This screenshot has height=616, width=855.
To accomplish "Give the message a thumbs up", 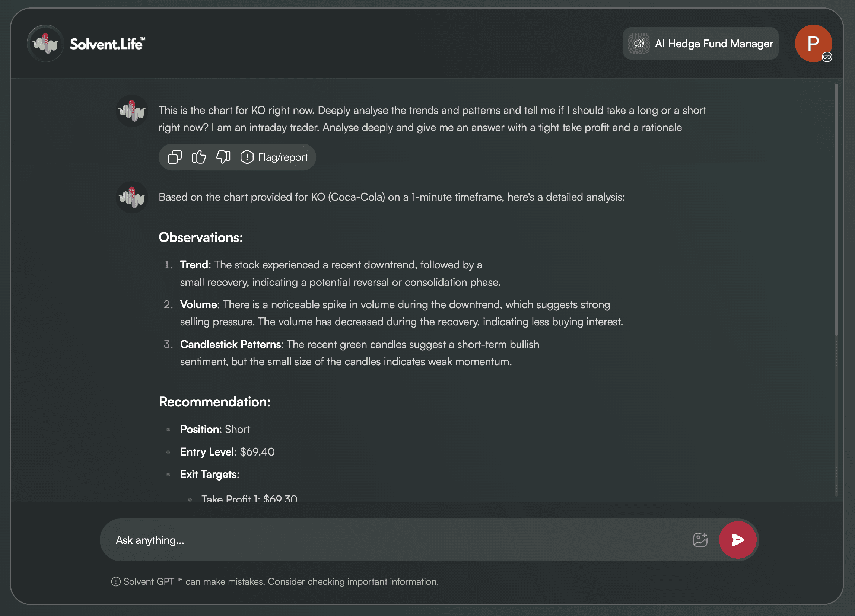I will point(199,157).
